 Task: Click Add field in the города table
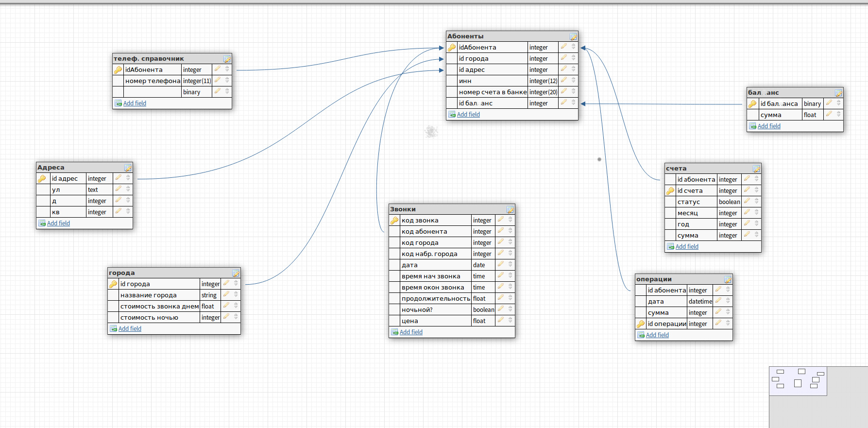tap(130, 329)
